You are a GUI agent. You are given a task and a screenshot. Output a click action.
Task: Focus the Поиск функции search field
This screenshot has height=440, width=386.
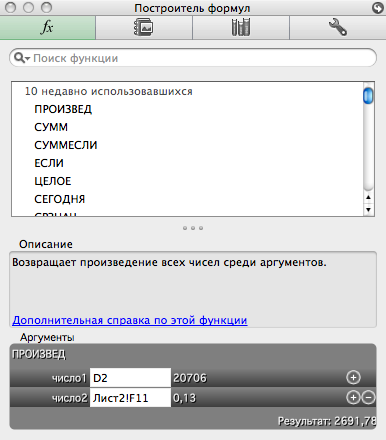pyautogui.click(x=193, y=58)
